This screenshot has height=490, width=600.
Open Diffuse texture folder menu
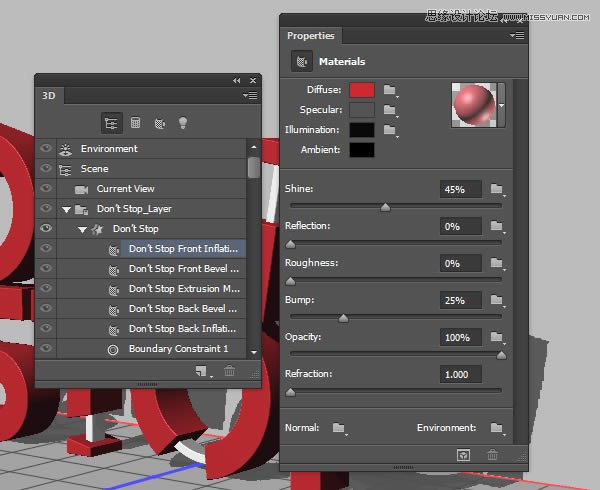click(x=390, y=90)
